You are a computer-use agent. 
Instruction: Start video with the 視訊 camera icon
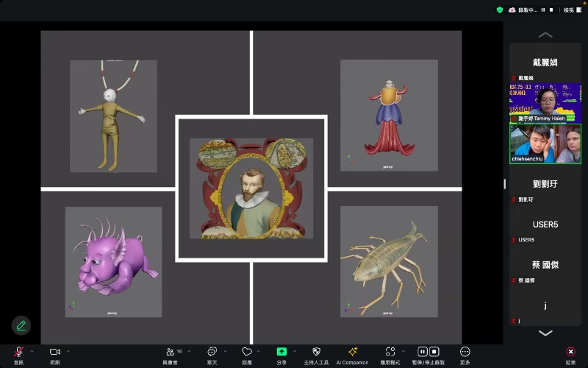[54, 352]
